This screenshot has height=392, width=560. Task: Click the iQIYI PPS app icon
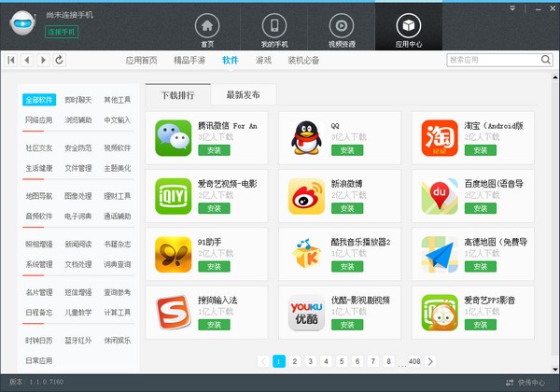440,313
